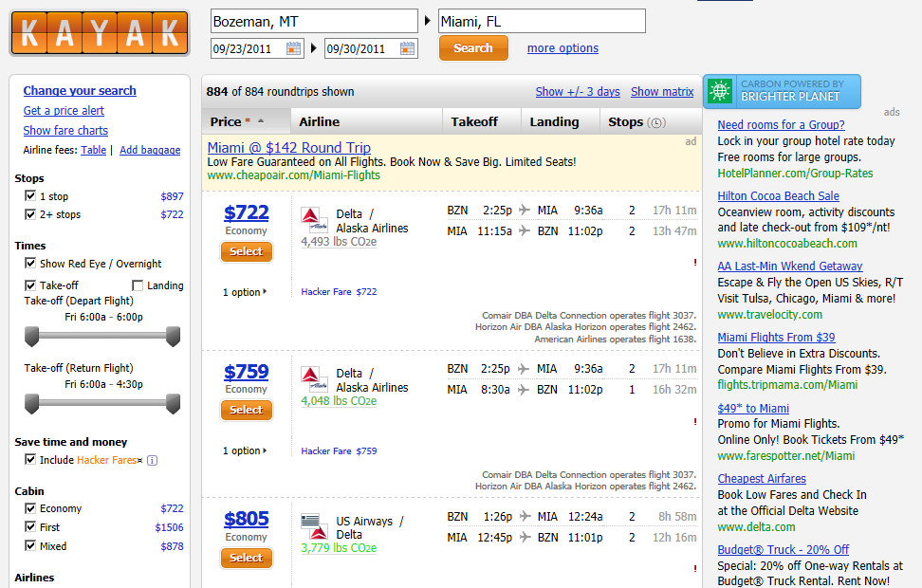Click right handle of Return Flight take-off slider
Screen dimensions: 922x588
click(173, 404)
